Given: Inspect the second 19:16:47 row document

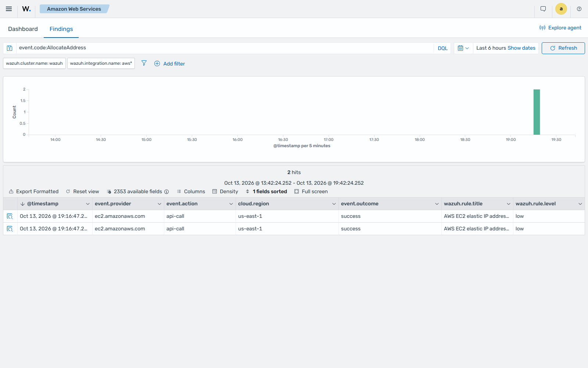Looking at the screenshot, I should [x=10, y=229].
